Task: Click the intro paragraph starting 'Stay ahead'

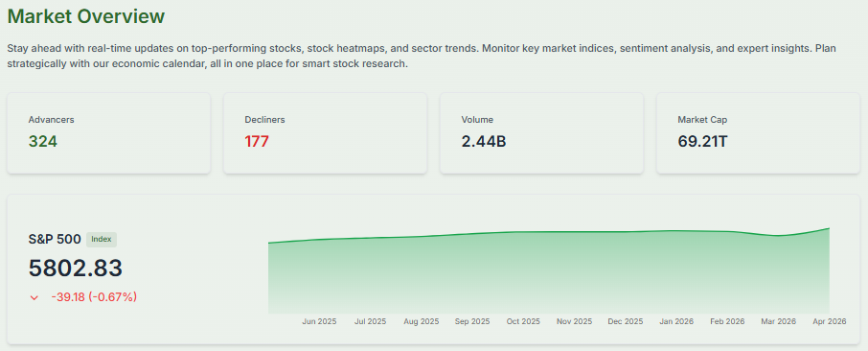Action: 422,56
